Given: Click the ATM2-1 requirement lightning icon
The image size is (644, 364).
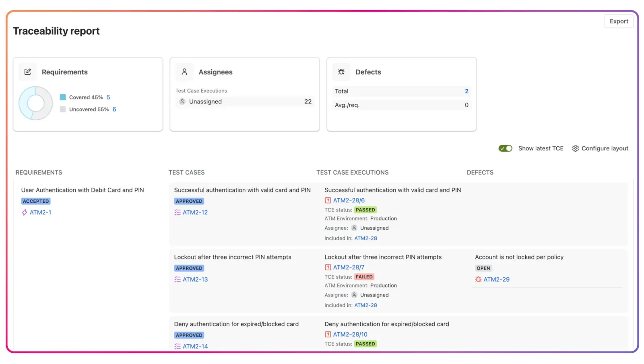Looking at the screenshot, I should [25, 212].
